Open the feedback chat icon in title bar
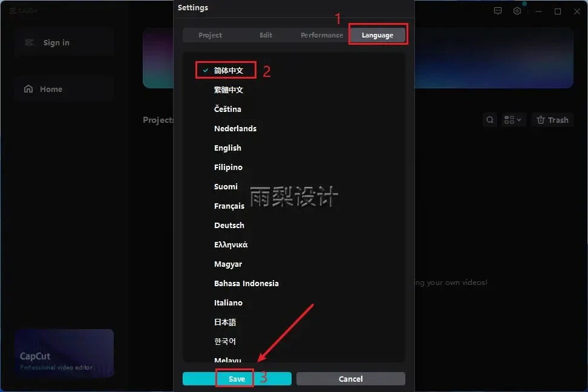This screenshot has width=588, height=392. coord(498,11)
